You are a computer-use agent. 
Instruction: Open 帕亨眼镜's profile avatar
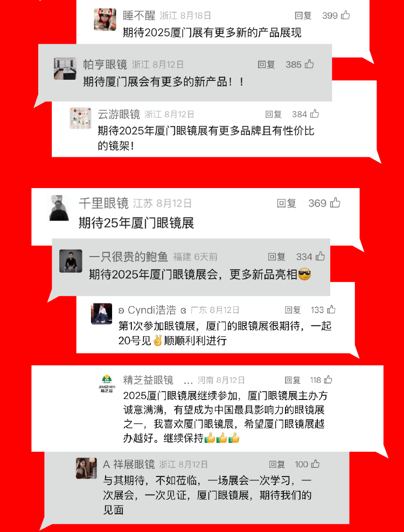point(65,68)
